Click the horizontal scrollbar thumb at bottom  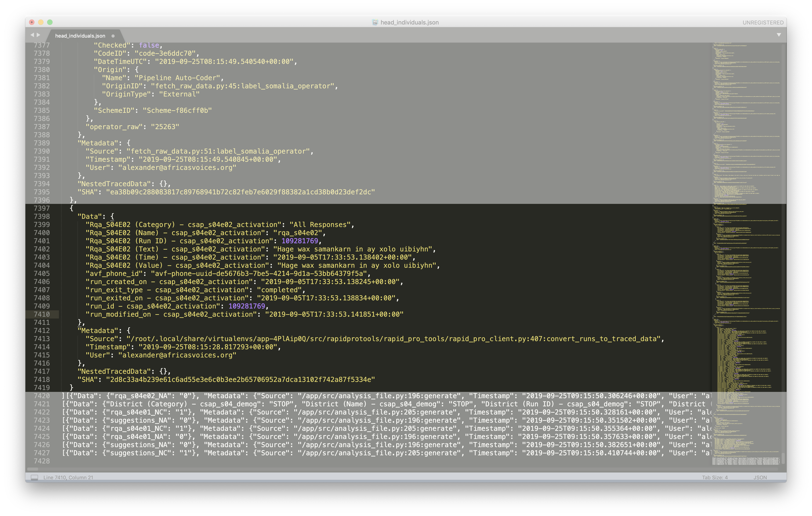click(x=33, y=469)
